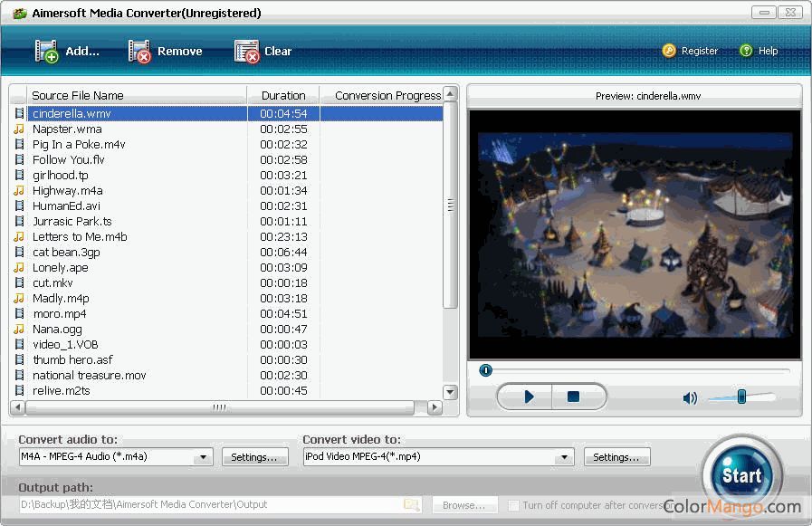812x526 pixels.
Task: Expand the Convert video to dropdown
Action: (x=566, y=457)
